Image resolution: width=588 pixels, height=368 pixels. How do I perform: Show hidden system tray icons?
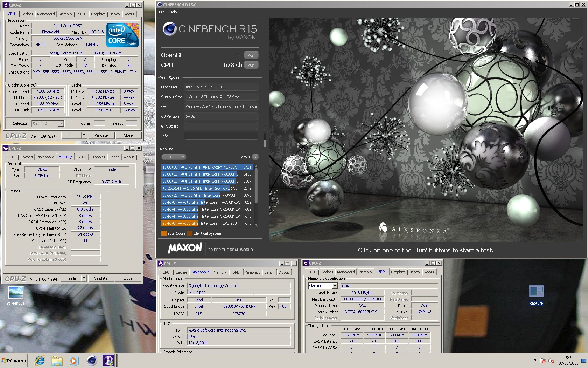coord(535,360)
